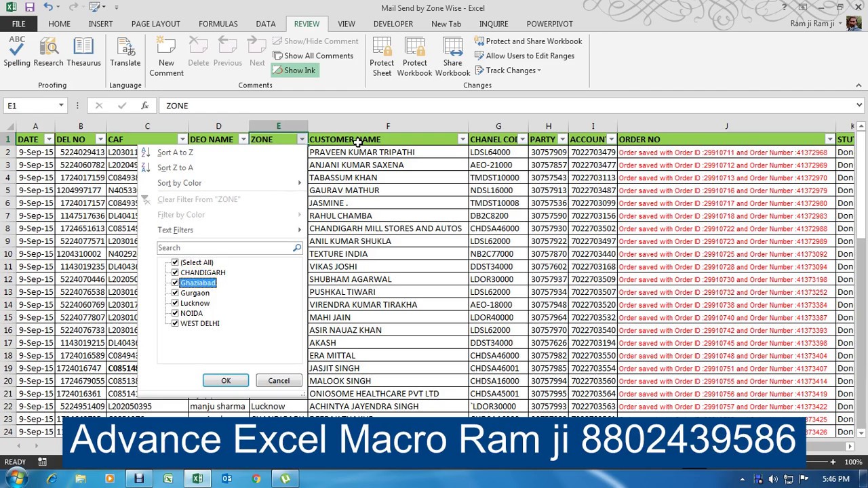868x488 pixels.
Task: Click the Protect Workbook icon
Action: pyautogui.click(x=414, y=57)
